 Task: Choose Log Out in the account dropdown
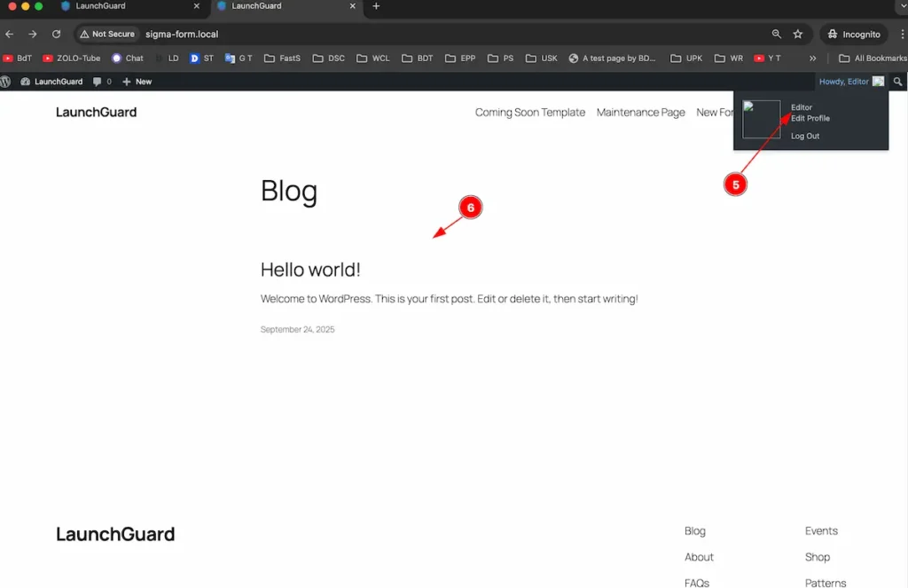[x=805, y=137]
